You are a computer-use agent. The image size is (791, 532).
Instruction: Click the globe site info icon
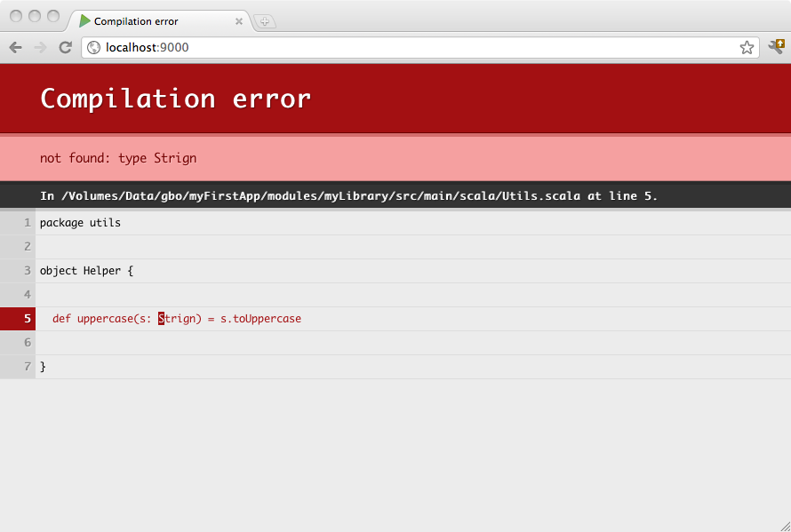point(93,48)
